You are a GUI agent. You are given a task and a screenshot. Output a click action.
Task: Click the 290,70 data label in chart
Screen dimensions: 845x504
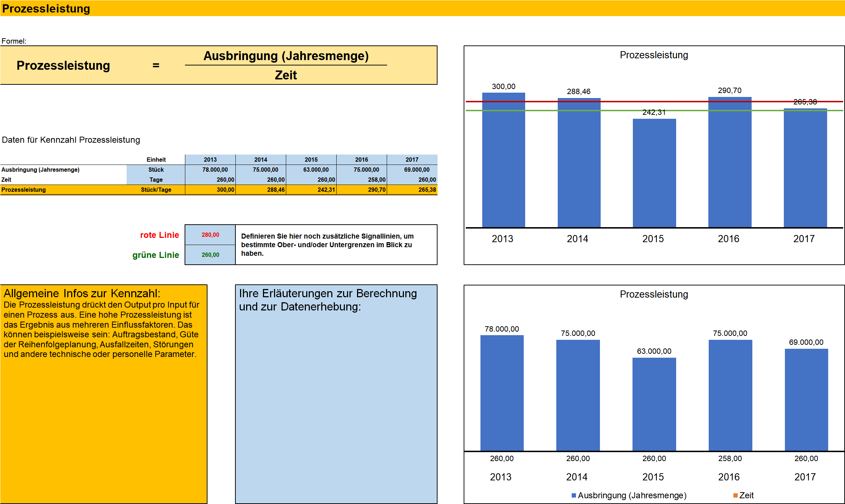pos(729,90)
